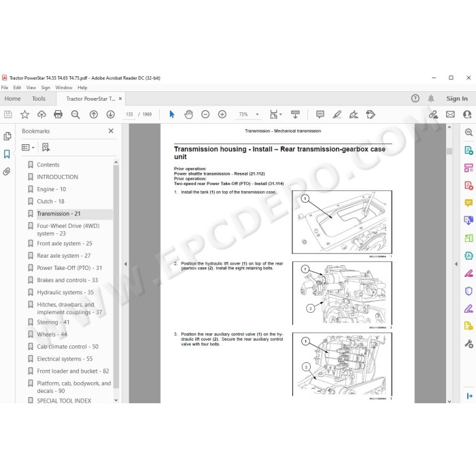Open Attachments paperclip panel

click(x=7, y=171)
